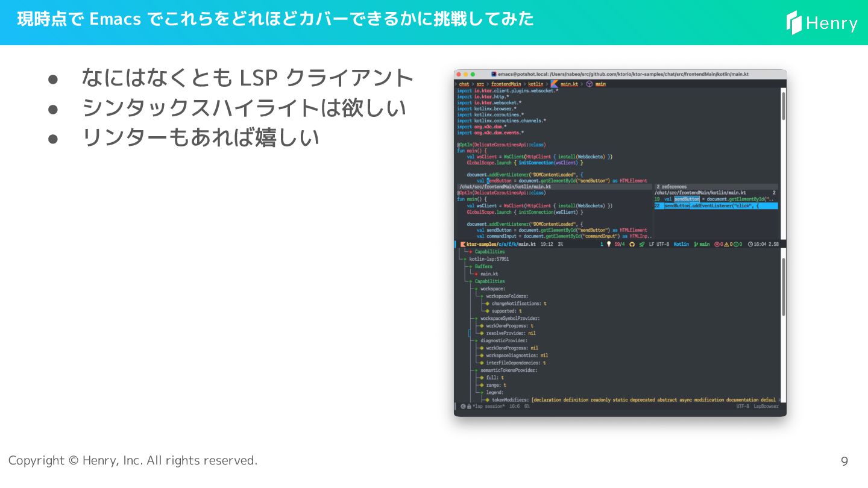Click the 'シンタックスハイライトは欲しい' bullet
This screenshot has height=488, width=868.
coord(244,108)
